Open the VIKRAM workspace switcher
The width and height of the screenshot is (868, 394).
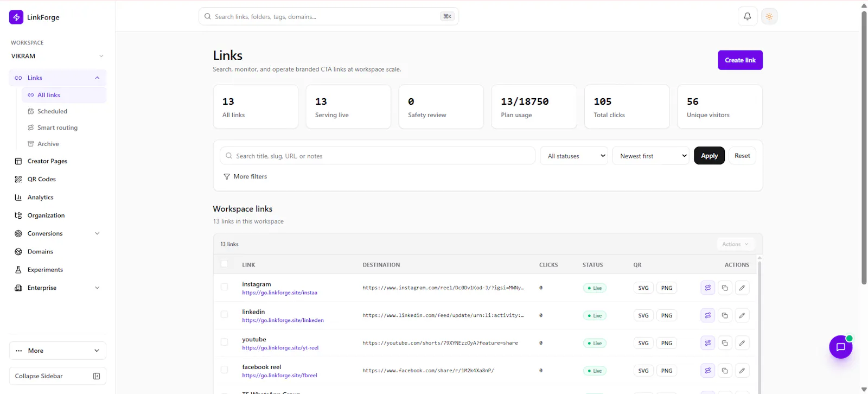[x=58, y=56]
